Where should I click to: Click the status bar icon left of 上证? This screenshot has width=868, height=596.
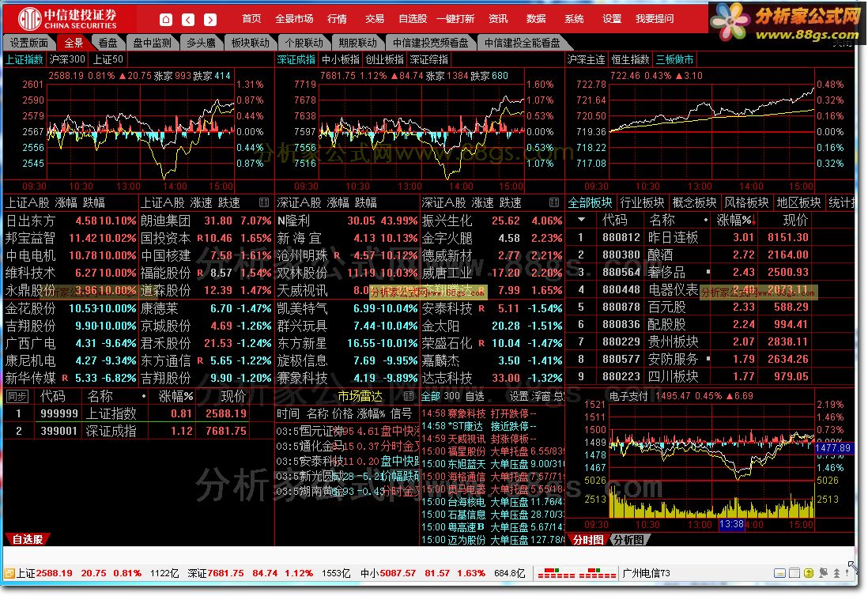tap(9, 573)
